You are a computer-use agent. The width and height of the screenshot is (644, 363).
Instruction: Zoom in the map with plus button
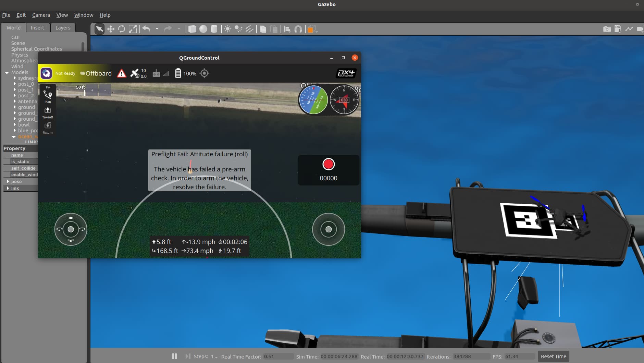click(x=92, y=90)
